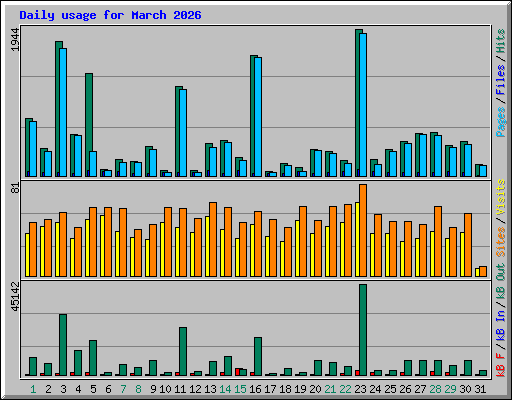The height and width of the screenshot is (400, 512).
Task: Click the kB Out bar for day 23
Action: tap(363, 330)
